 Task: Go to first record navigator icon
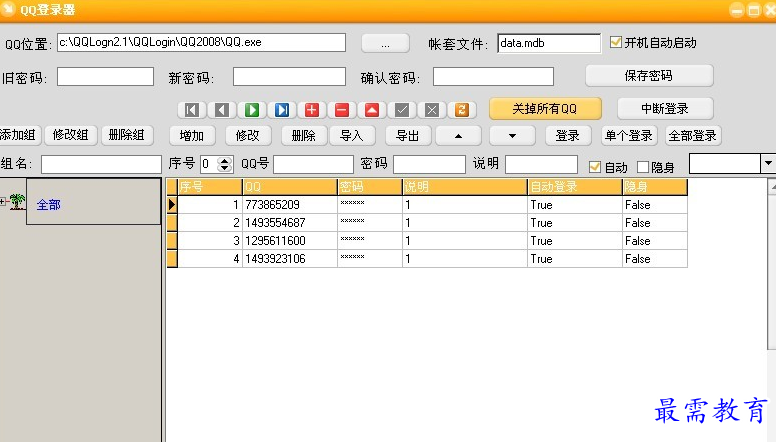click(x=192, y=109)
